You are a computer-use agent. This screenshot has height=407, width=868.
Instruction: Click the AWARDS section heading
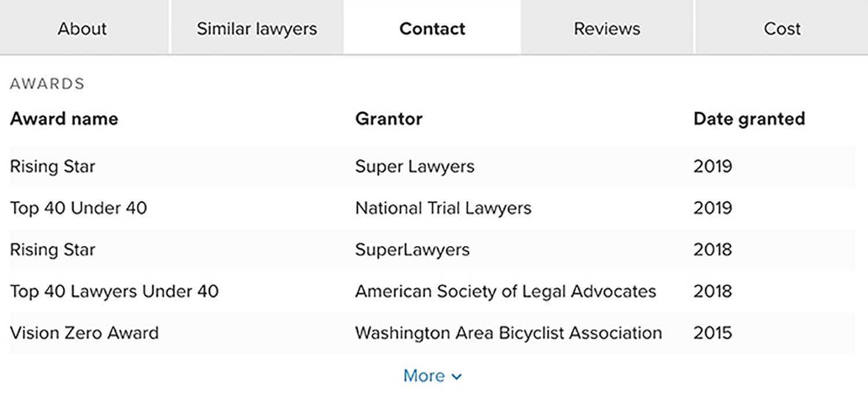click(x=47, y=84)
